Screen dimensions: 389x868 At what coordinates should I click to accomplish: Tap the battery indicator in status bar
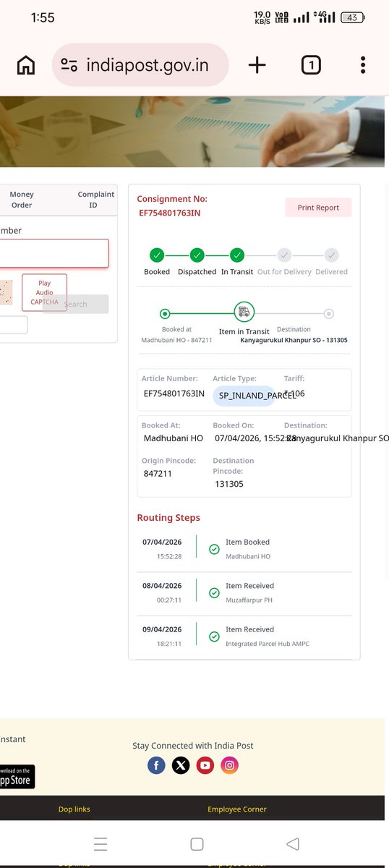tap(352, 17)
